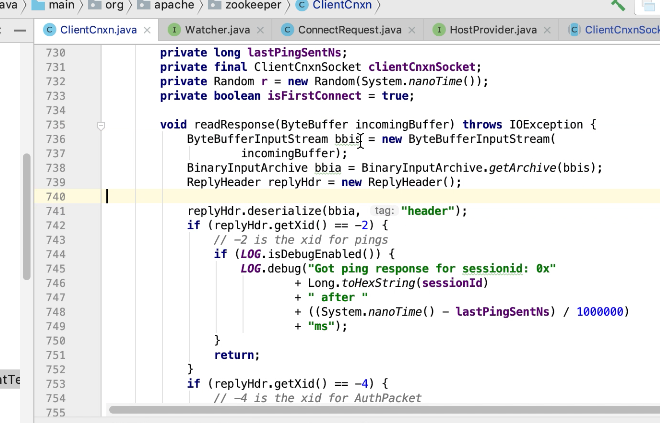Click the "Got ping response" log string

pyautogui.click(x=432, y=269)
